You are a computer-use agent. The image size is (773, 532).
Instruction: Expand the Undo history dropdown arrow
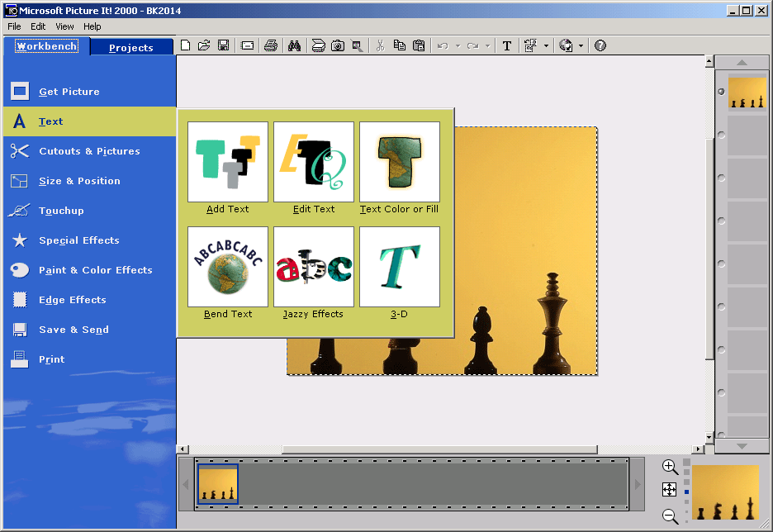coord(458,46)
